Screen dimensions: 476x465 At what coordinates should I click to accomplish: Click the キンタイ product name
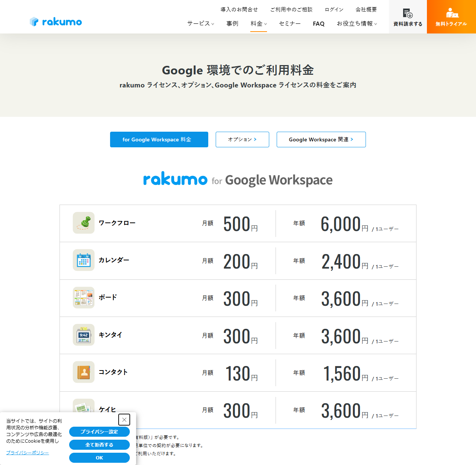coord(110,335)
